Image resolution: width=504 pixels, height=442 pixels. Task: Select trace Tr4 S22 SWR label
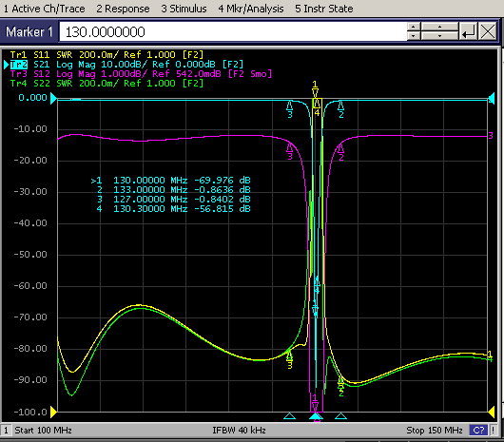(107, 84)
